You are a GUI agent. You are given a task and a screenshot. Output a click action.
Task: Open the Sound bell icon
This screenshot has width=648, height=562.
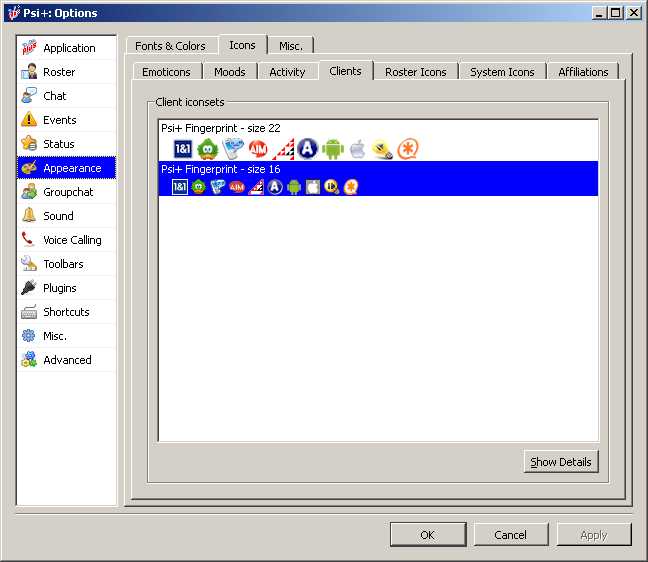coord(29,216)
